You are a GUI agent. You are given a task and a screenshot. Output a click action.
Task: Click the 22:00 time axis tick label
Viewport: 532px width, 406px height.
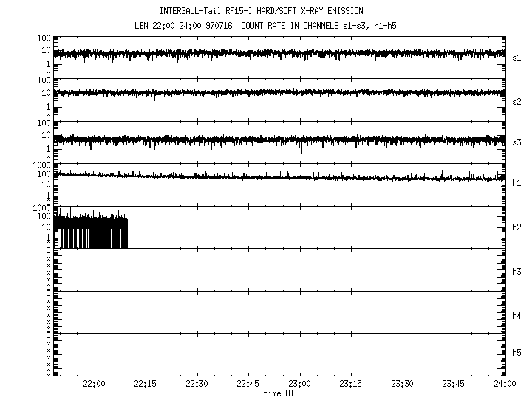pos(95,385)
